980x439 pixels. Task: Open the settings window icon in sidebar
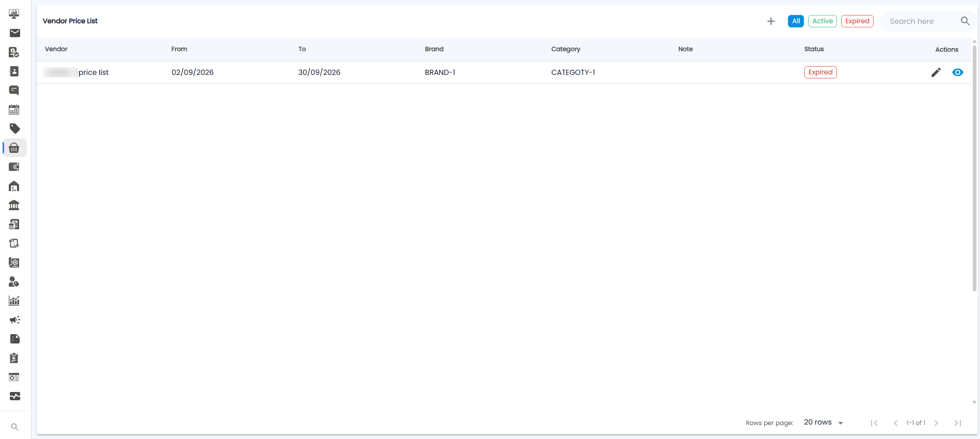click(14, 377)
